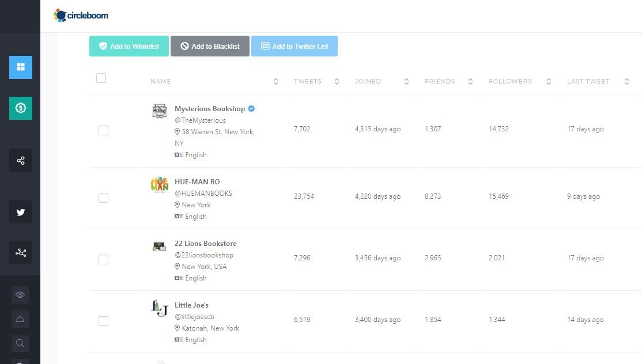Click the FOLLOWERS column header label

point(510,81)
